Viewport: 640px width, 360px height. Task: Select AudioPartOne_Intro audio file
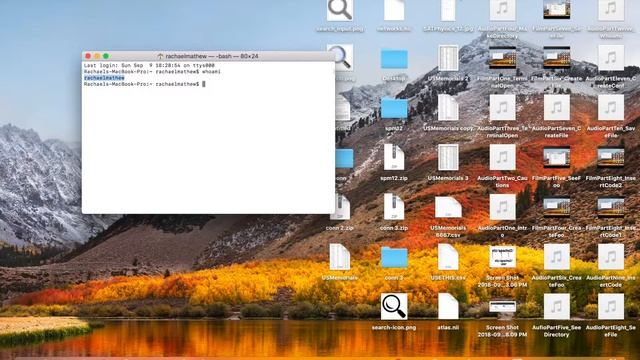[502, 207]
